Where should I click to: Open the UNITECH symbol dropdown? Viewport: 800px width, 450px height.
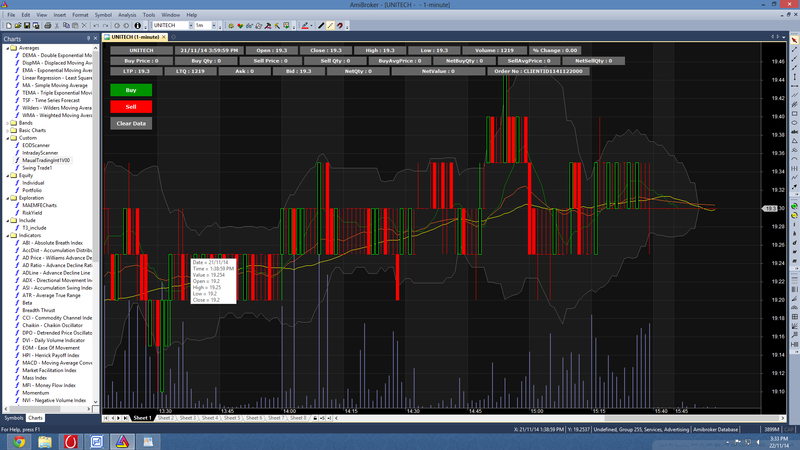191,25
